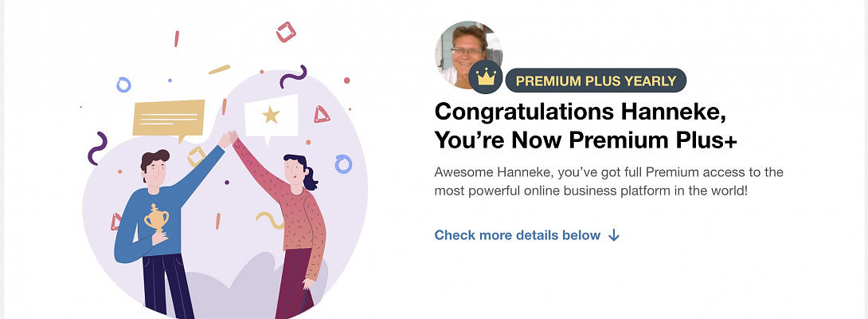868x319 pixels.
Task: Click the PREMIUM PLUS YEARLY badge
Action: pyautogui.click(x=596, y=81)
